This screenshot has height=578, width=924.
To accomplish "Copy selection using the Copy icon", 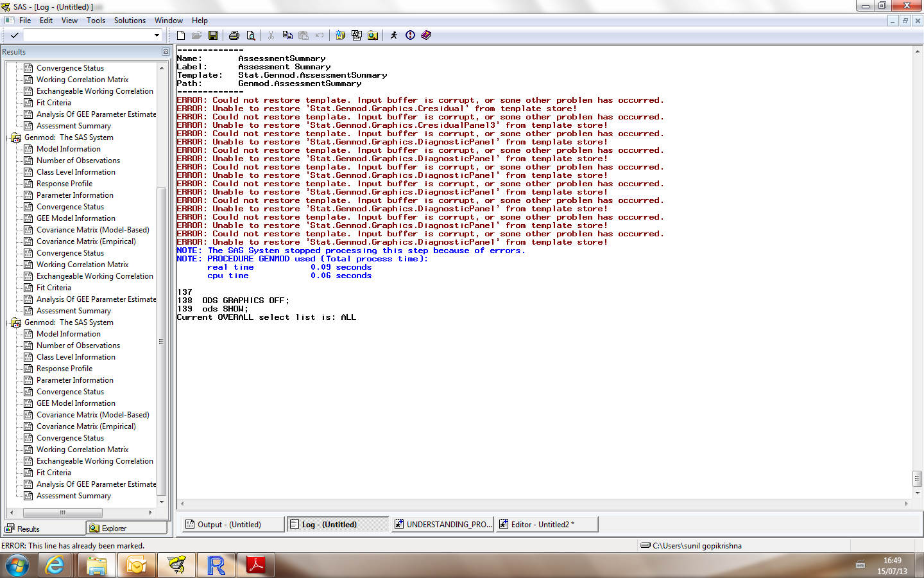I will (x=287, y=35).
